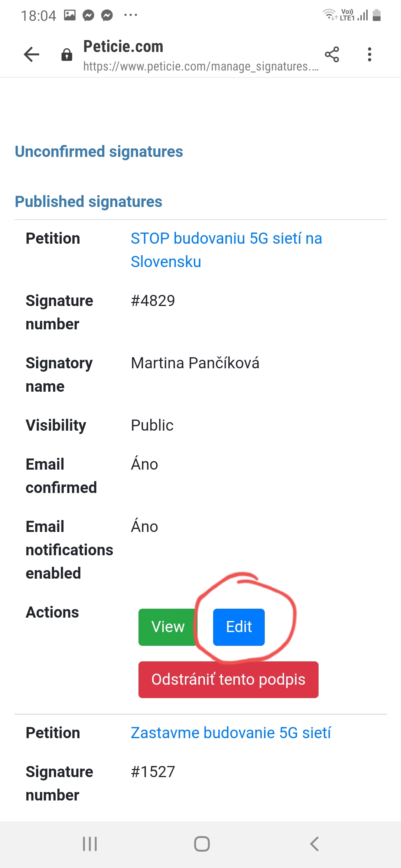Tap the Android recent apps icon
401x868 pixels.
90,844
